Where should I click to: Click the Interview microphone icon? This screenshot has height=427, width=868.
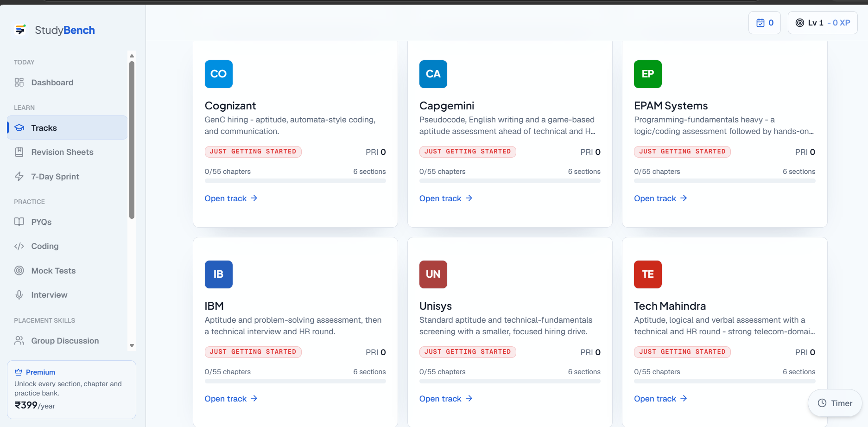19,295
